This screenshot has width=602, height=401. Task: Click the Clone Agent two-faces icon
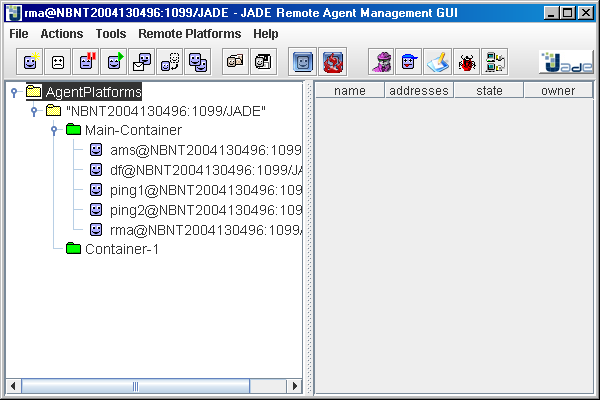click(x=198, y=62)
